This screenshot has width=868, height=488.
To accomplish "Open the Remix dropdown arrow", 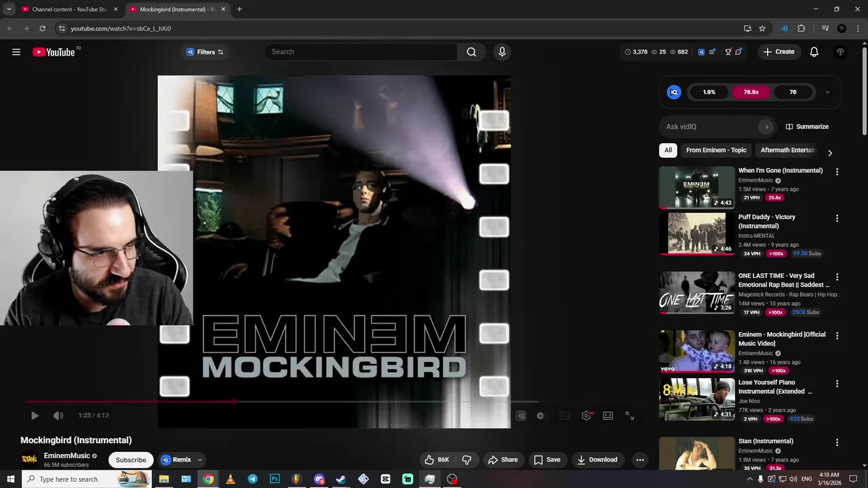I will (x=199, y=460).
